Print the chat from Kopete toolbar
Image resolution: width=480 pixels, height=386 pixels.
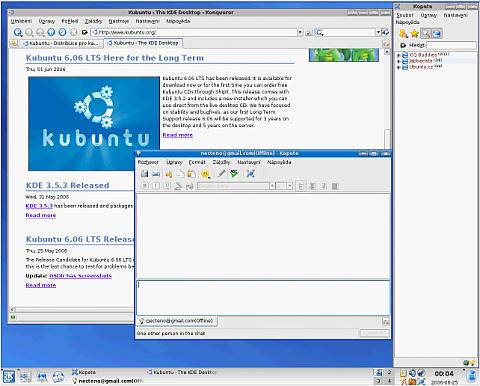tap(156, 173)
